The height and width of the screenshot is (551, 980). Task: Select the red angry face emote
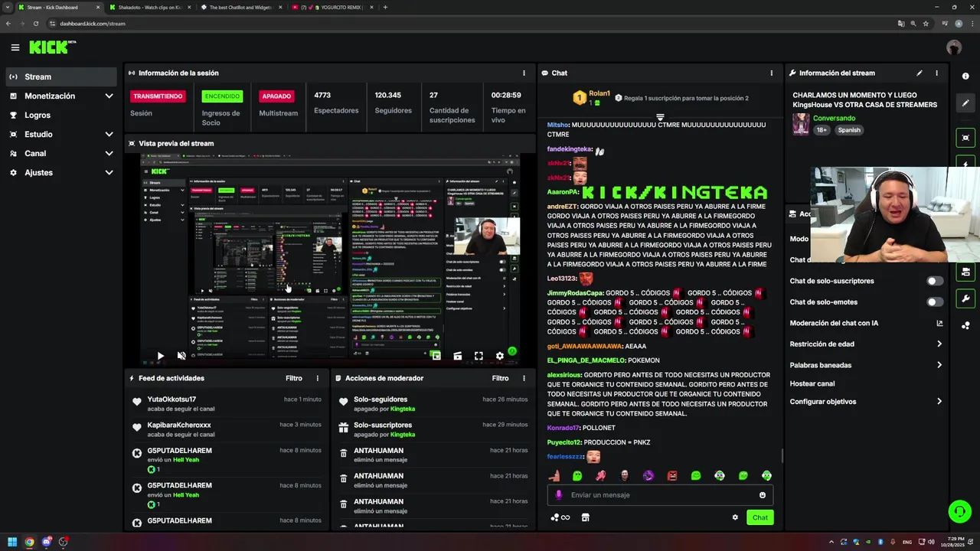pos(672,476)
